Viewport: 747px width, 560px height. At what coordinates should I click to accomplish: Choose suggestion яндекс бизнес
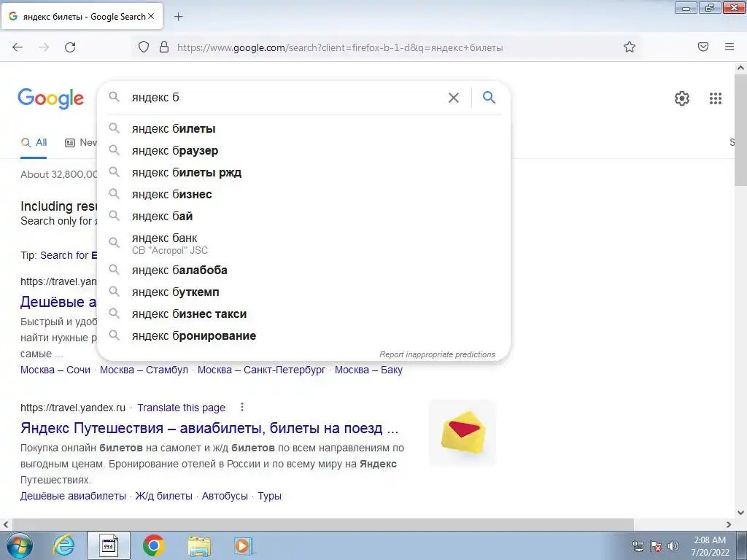[x=304, y=194]
